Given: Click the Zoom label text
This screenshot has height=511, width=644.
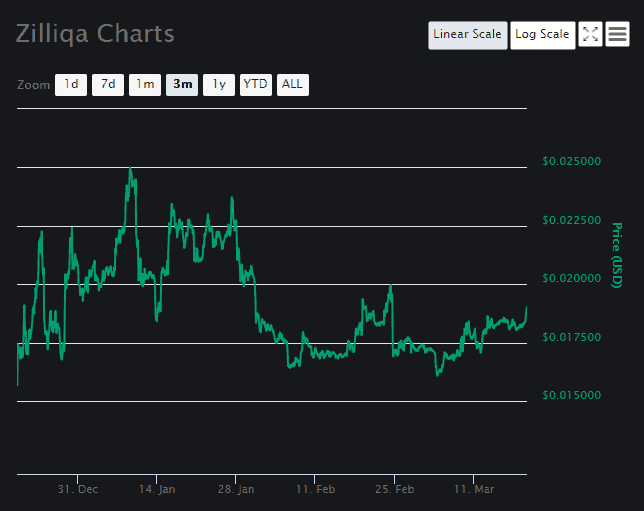Looking at the screenshot, I should tap(33, 85).
